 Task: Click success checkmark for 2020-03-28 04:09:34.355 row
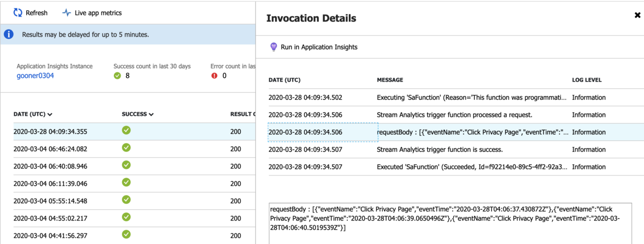[127, 130]
